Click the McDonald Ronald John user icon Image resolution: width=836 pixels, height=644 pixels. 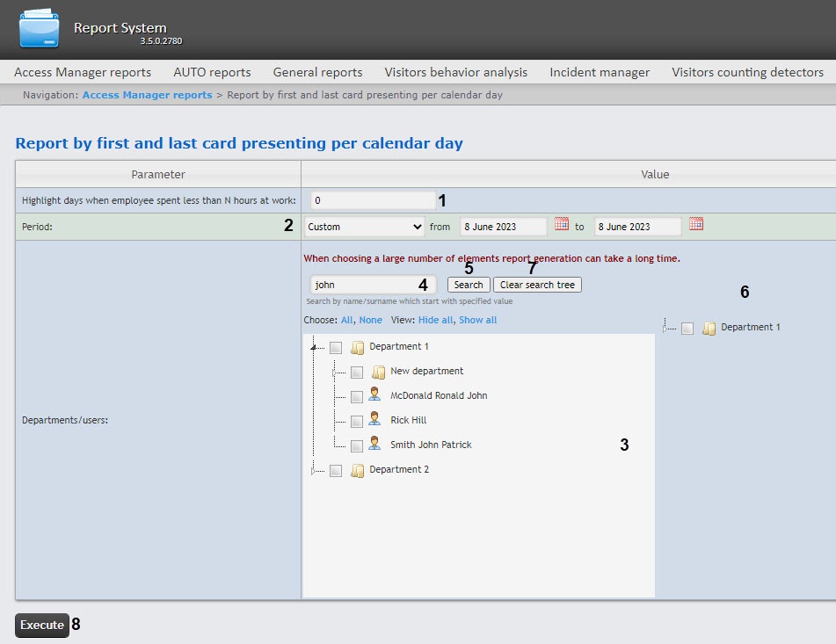point(375,395)
